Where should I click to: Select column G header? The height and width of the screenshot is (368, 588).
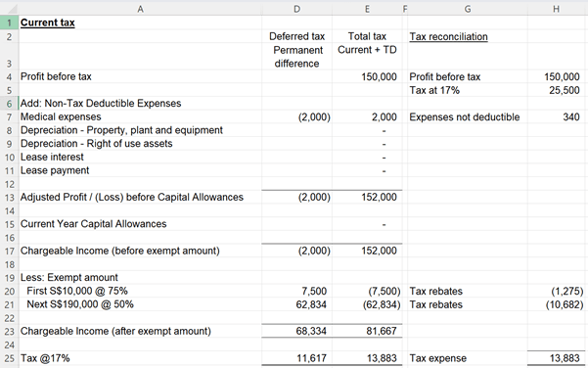pos(468,9)
